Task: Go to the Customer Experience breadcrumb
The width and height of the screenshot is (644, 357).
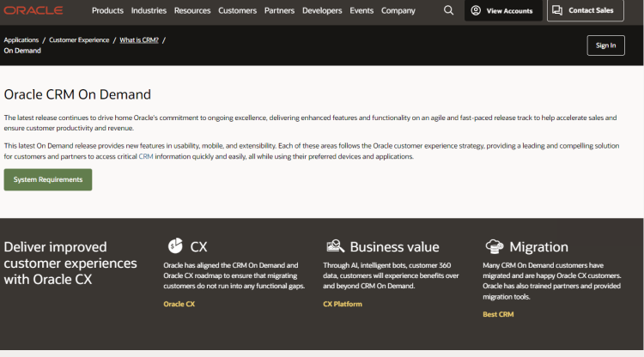Action: (79, 39)
